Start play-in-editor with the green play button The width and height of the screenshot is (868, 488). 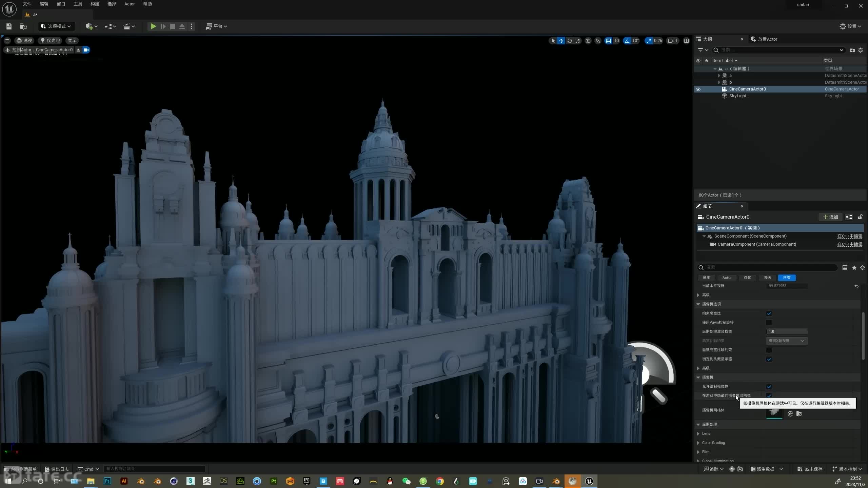(153, 26)
